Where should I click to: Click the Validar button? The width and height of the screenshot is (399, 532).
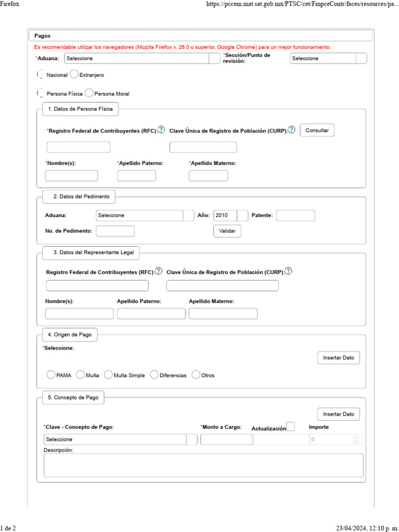click(x=227, y=231)
